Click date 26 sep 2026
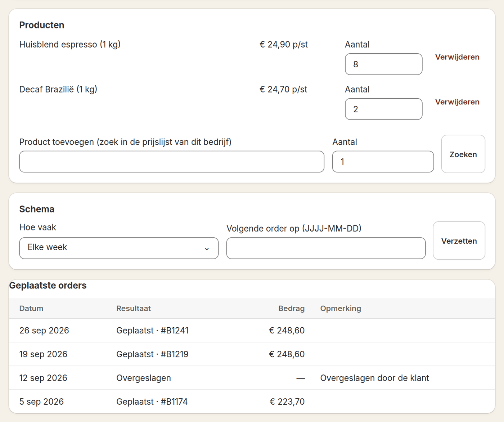Viewport: 504px width, 422px height. tap(44, 331)
